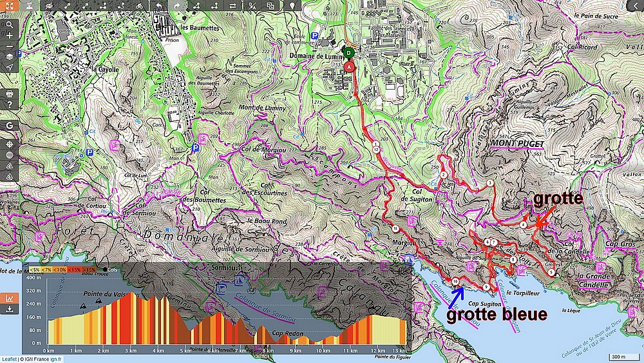Select waypoint 2 on the route
This screenshot has width=644, height=363.
coord(443,175)
